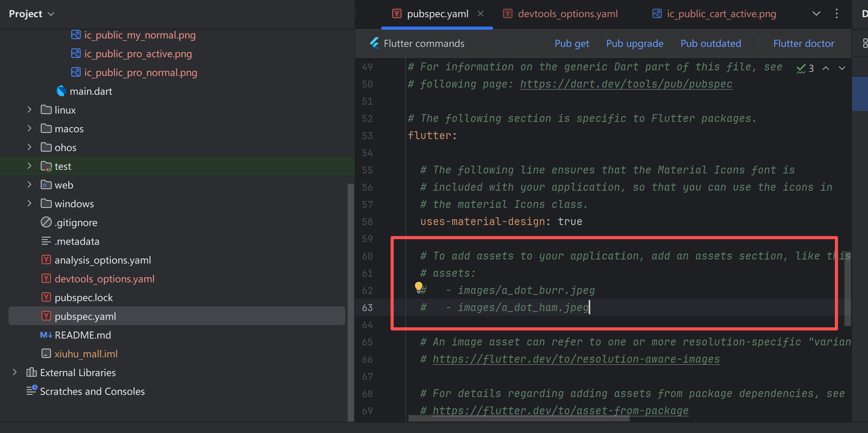
Task: Click the Flutter logo icon in commands bar
Action: [374, 43]
